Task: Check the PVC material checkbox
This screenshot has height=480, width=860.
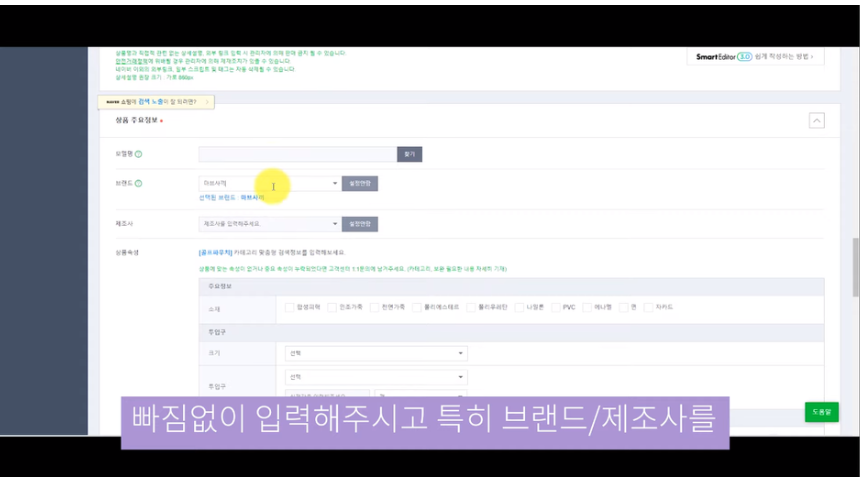Action: point(556,307)
